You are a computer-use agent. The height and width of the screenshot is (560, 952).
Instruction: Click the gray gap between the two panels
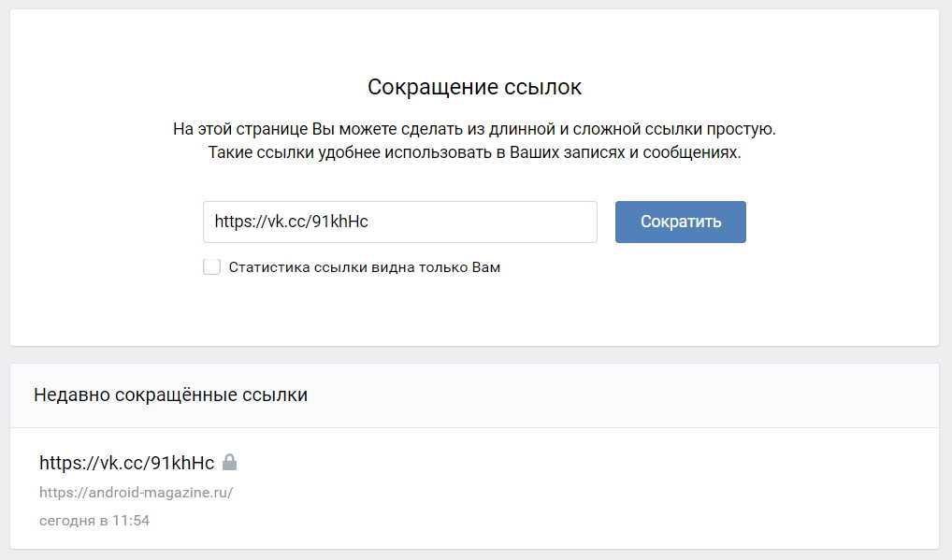474,354
